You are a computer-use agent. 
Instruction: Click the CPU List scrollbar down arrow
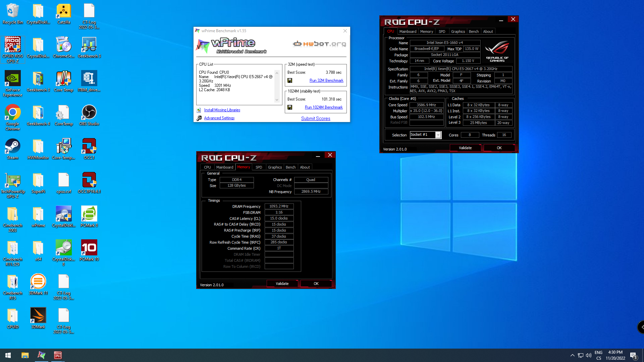click(x=277, y=100)
